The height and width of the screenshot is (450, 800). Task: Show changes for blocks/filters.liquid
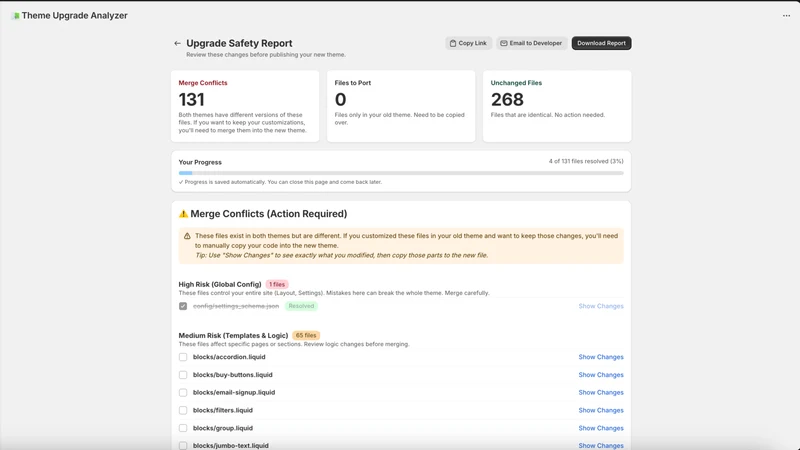601,410
